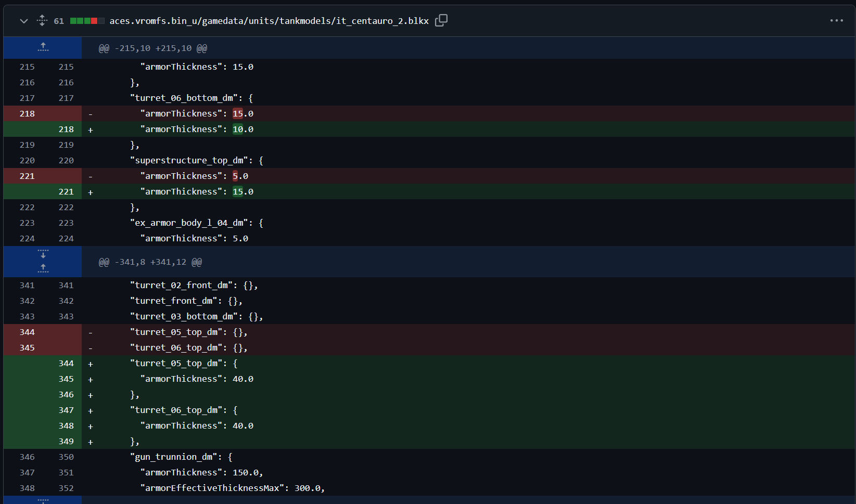The height and width of the screenshot is (504, 856).
Task: Collapse the it_centauro_2.blkx file diff
Action: click(x=23, y=21)
